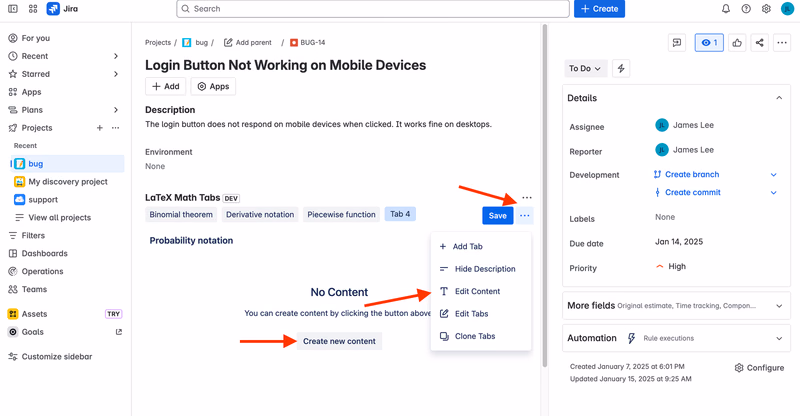The height and width of the screenshot is (416, 800).
Task: Click the blue Save button
Action: pyautogui.click(x=497, y=215)
